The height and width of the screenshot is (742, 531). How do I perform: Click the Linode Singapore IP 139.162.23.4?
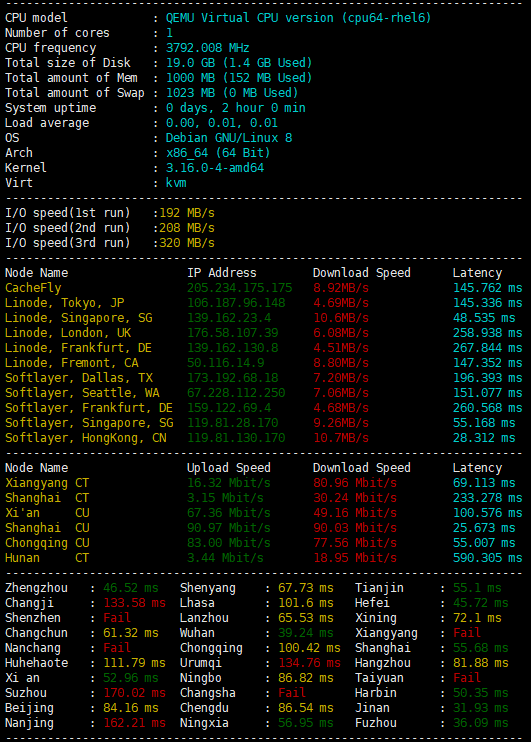pos(229,318)
